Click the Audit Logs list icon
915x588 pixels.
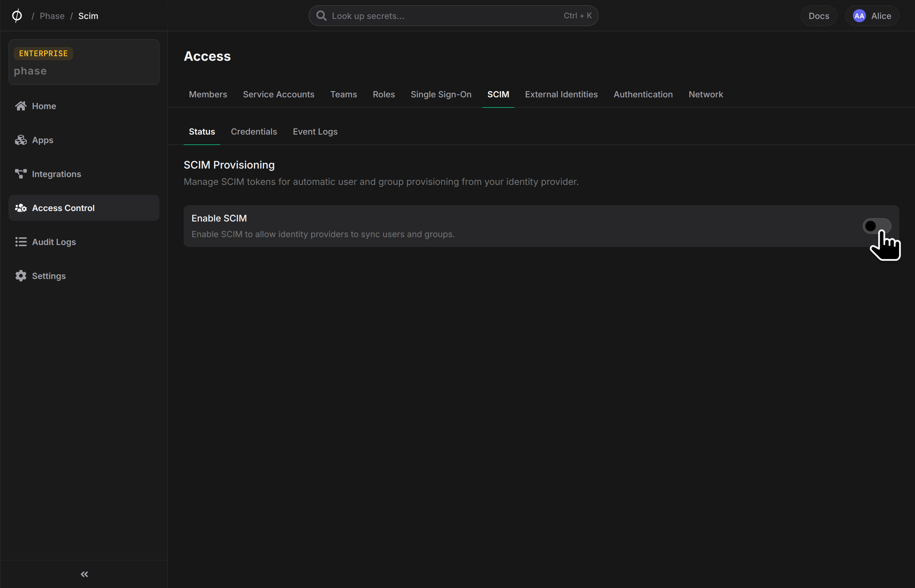(21, 242)
